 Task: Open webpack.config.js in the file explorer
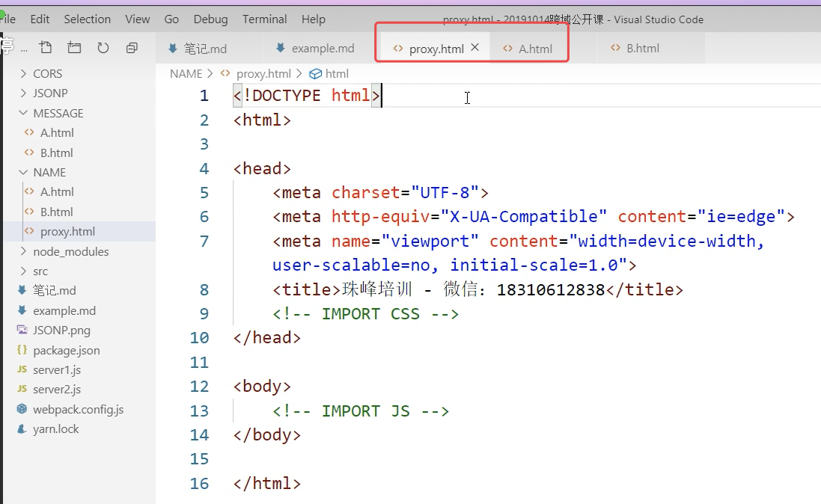(x=79, y=409)
